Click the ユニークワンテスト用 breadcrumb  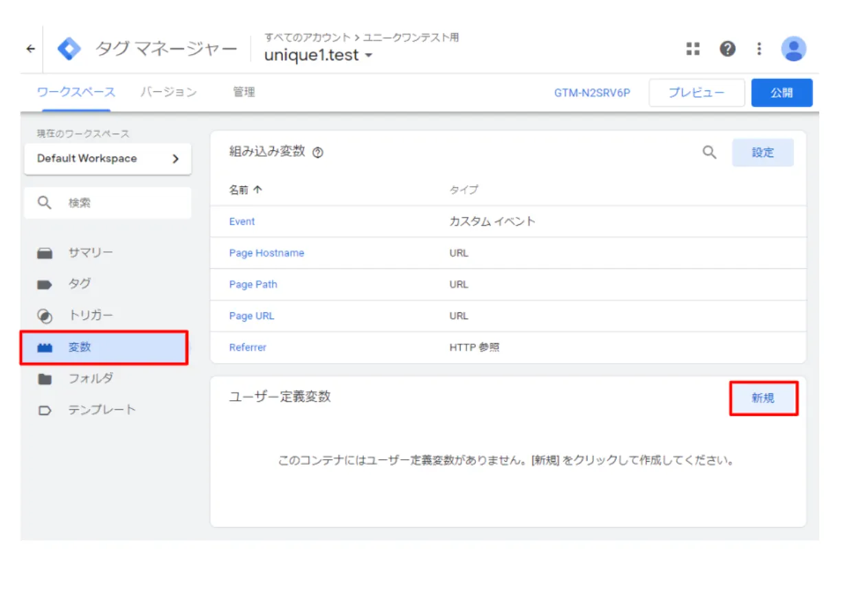coord(411,38)
